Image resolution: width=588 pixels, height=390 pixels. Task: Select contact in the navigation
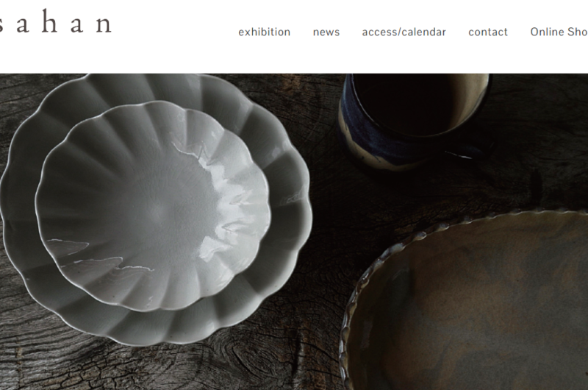click(488, 32)
